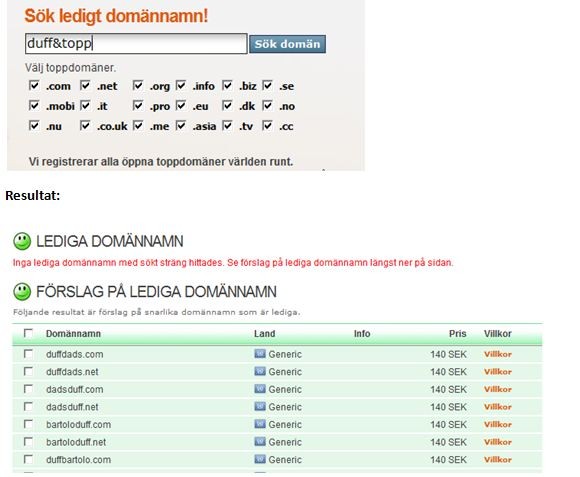The image size is (580, 477).
Task: Click the Pris column header
Action: [458, 334]
